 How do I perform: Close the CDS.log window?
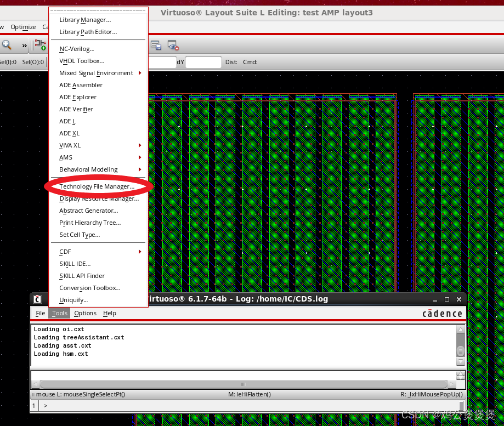pos(459,299)
